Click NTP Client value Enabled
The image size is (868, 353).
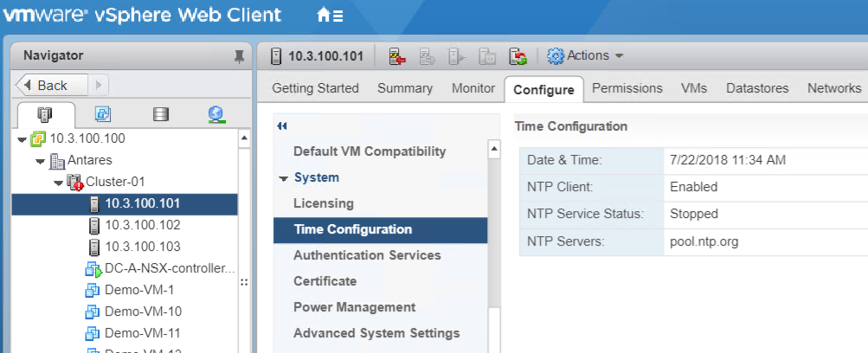pyautogui.click(x=694, y=187)
